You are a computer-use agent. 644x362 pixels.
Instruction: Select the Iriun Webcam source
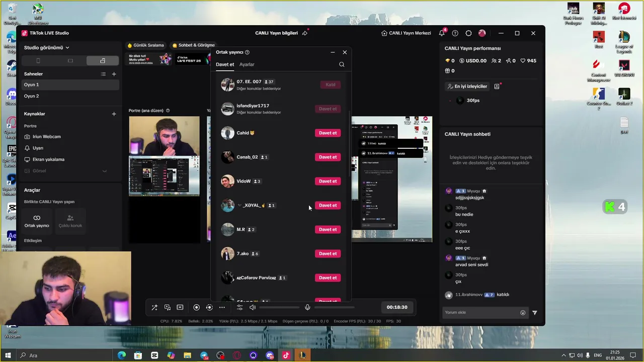click(x=70, y=136)
